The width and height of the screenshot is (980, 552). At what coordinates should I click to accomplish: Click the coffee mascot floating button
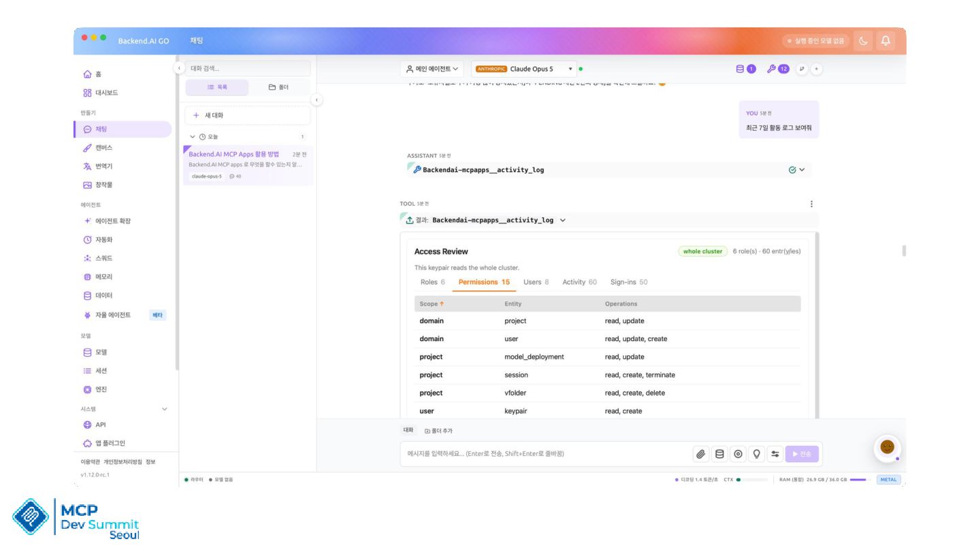[887, 447]
